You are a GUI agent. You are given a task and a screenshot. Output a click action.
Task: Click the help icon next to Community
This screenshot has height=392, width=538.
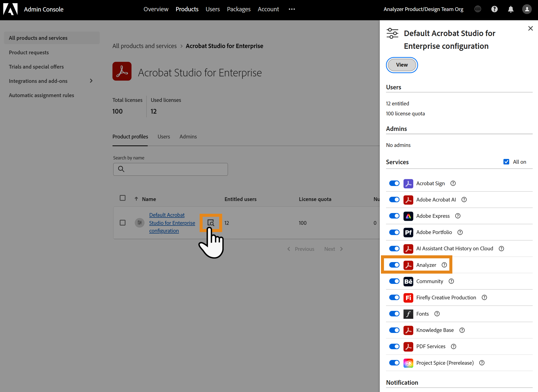(451, 281)
